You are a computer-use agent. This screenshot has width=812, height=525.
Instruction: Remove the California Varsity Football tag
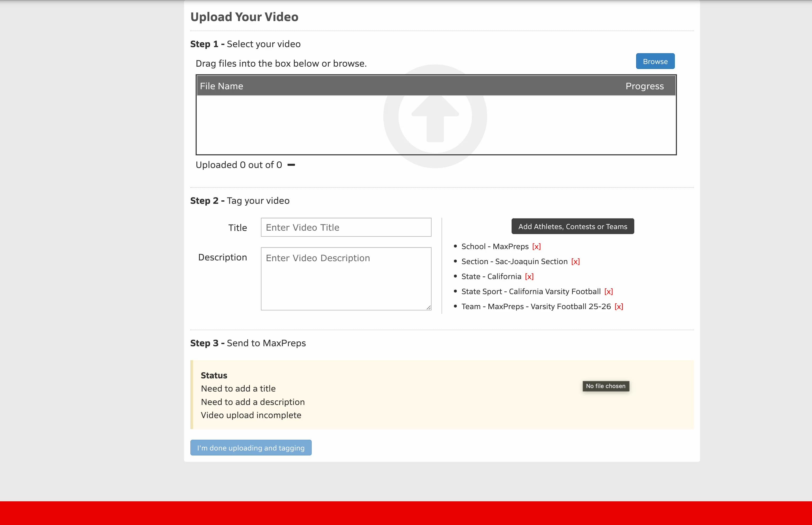tap(608, 291)
